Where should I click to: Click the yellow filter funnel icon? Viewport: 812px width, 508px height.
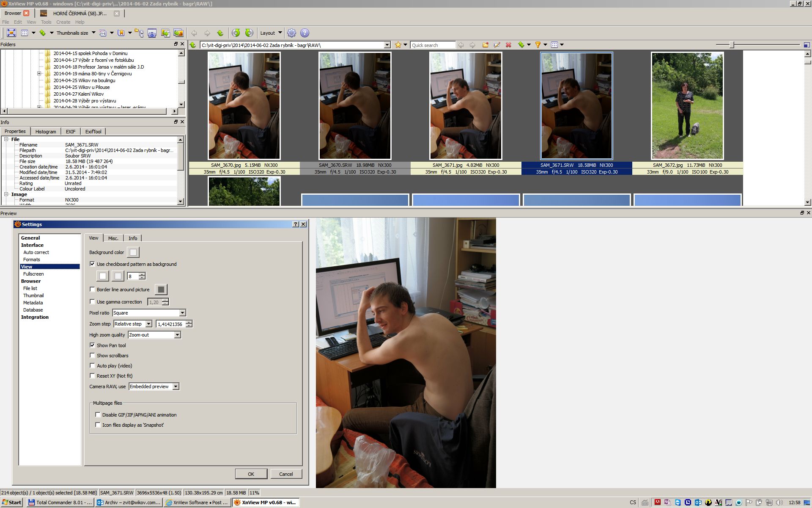pos(538,45)
